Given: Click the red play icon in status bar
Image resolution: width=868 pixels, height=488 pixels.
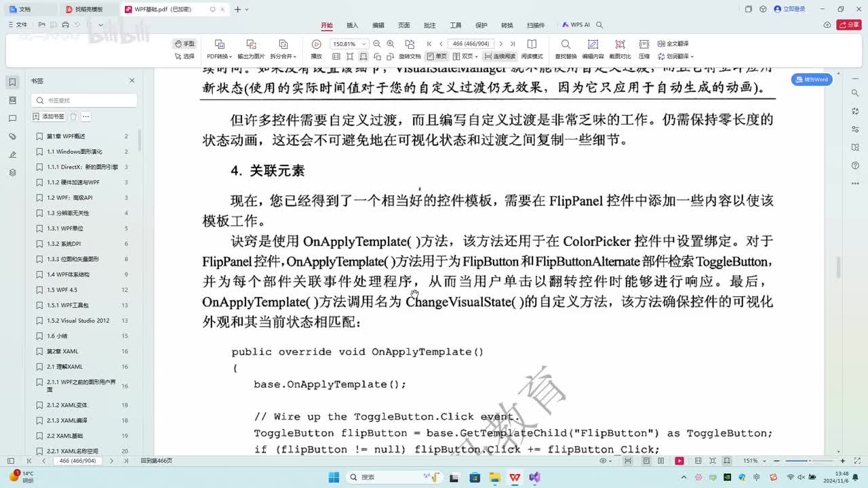Looking at the screenshot, I should pyautogui.click(x=679, y=461).
